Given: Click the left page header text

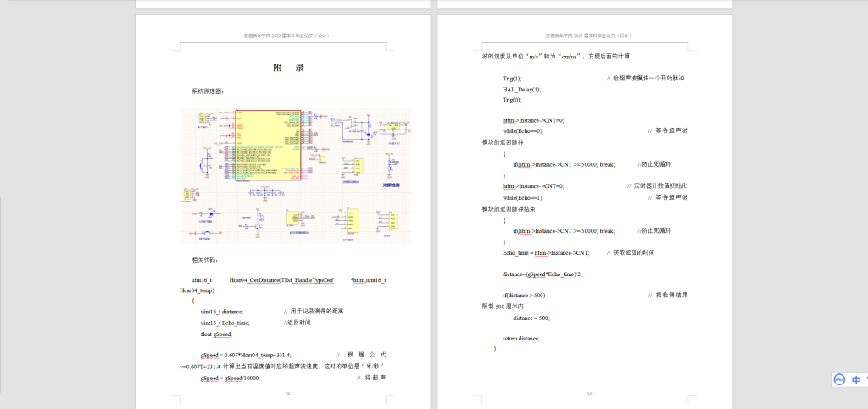Looking at the screenshot, I should pyautogui.click(x=287, y=36).
